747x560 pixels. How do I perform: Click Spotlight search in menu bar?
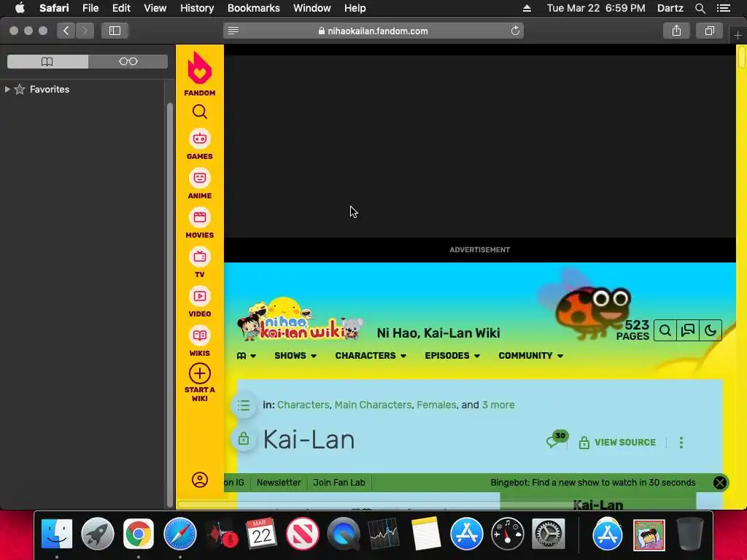coord(700,8)
